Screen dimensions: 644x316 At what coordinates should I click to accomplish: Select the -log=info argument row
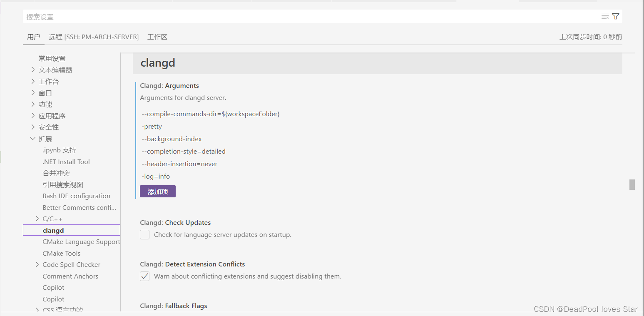click(156, 177)
